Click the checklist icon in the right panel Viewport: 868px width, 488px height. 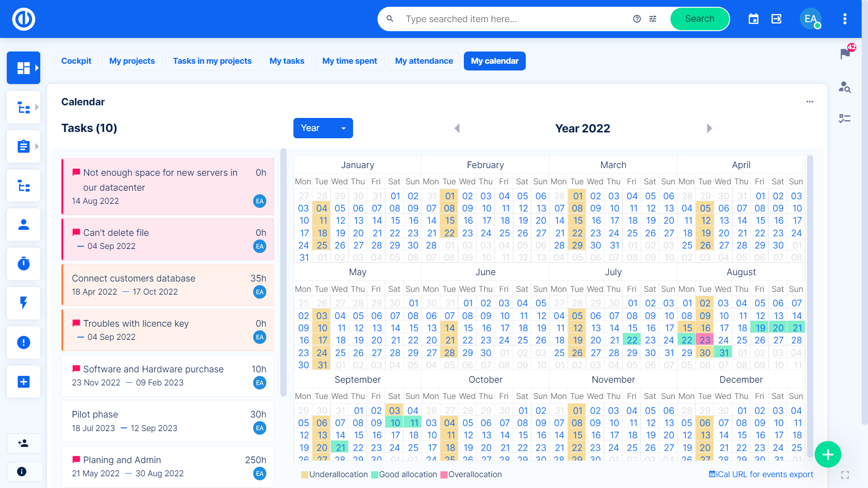[844, 119]
